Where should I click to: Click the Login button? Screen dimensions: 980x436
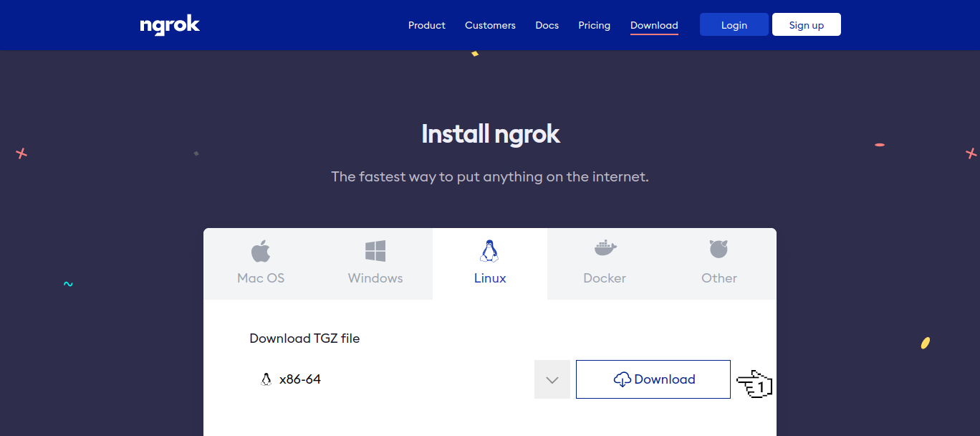click(x=734, y=24)
